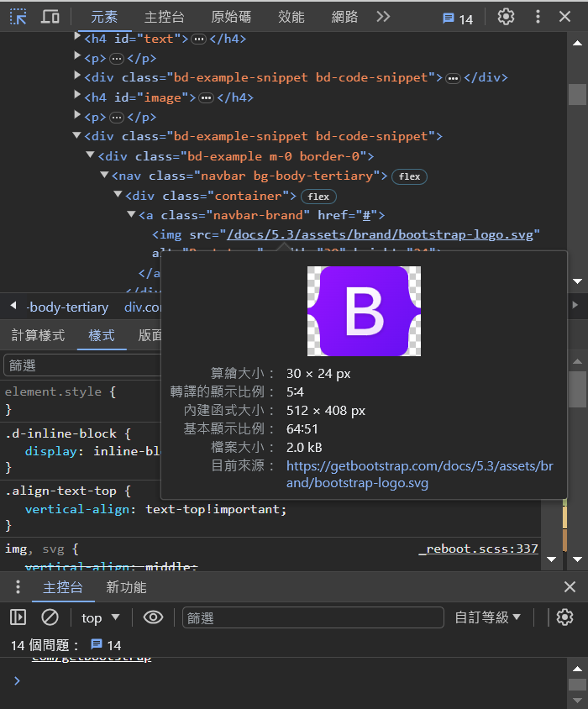Screen dimensions: 588x709
Task: Open the top context dropdown
Action: [101, 617]
